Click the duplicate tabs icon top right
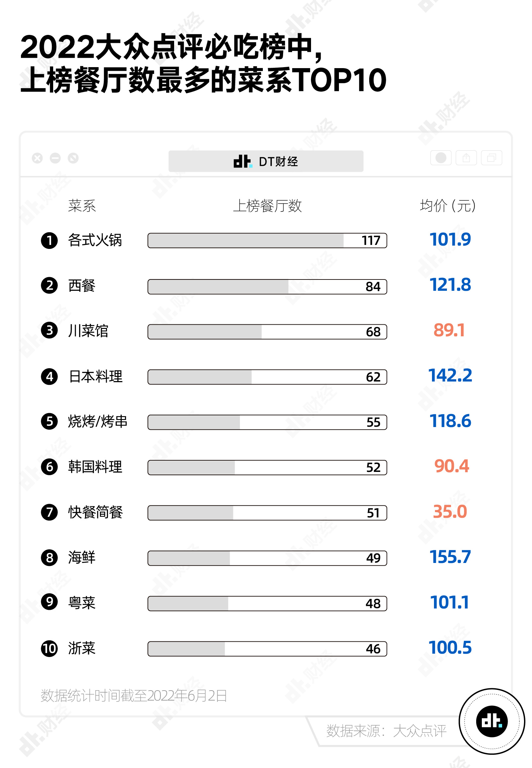The width and height of the screenshot is (532, 768). pyautogui.click(x=491, y=158)
